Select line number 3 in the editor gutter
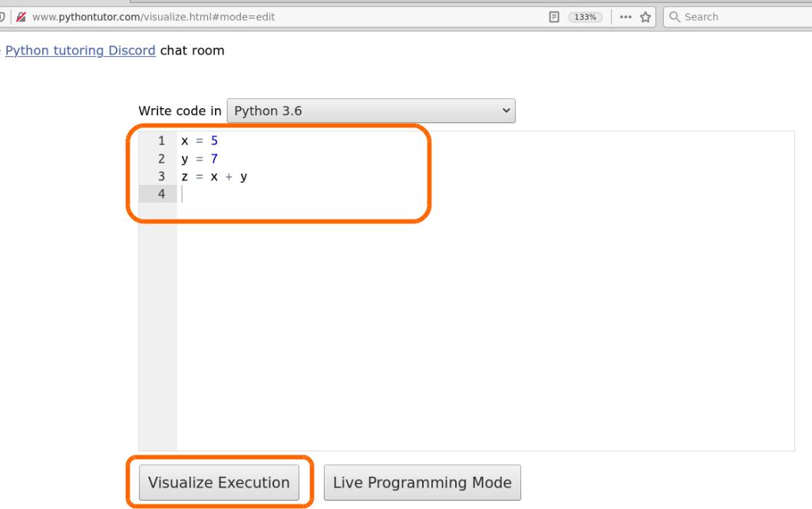 point(160,176)
